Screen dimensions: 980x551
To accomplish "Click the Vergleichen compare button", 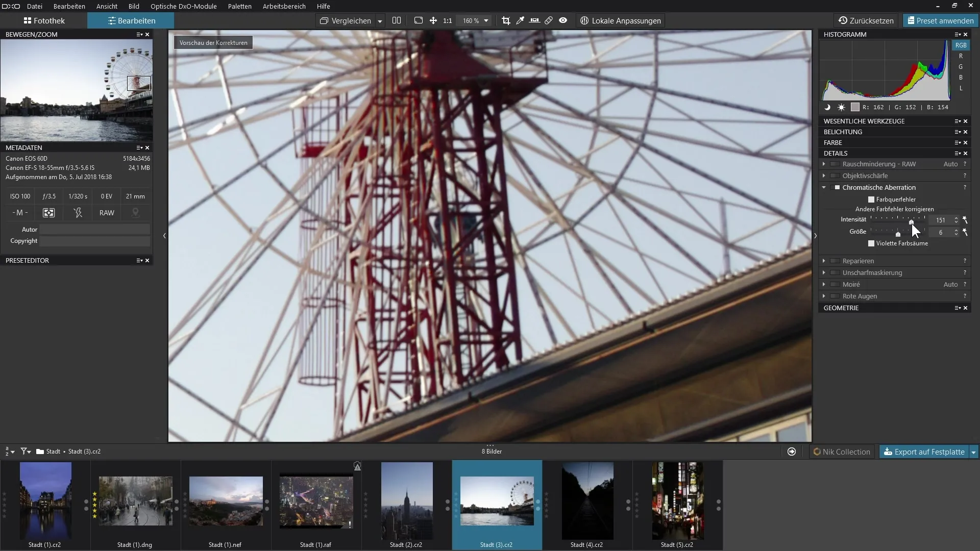I will 346,20.
